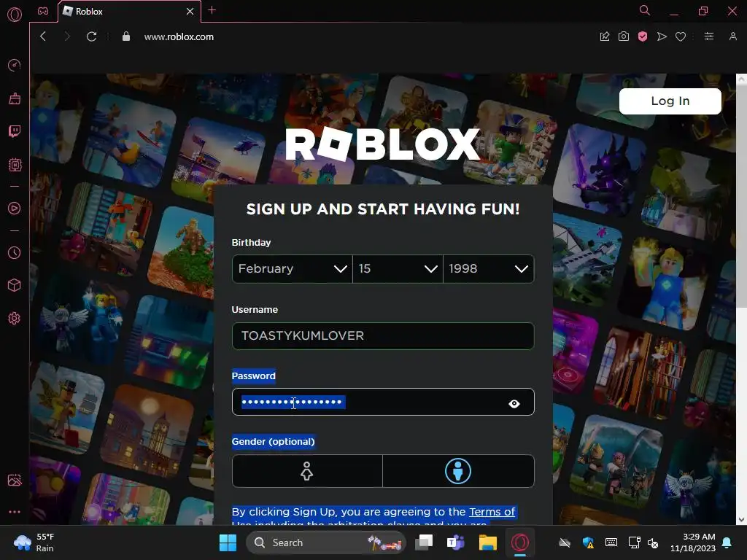Open a new tab with plus
Screen dimensions: 747x560
[x=212, y=10]
